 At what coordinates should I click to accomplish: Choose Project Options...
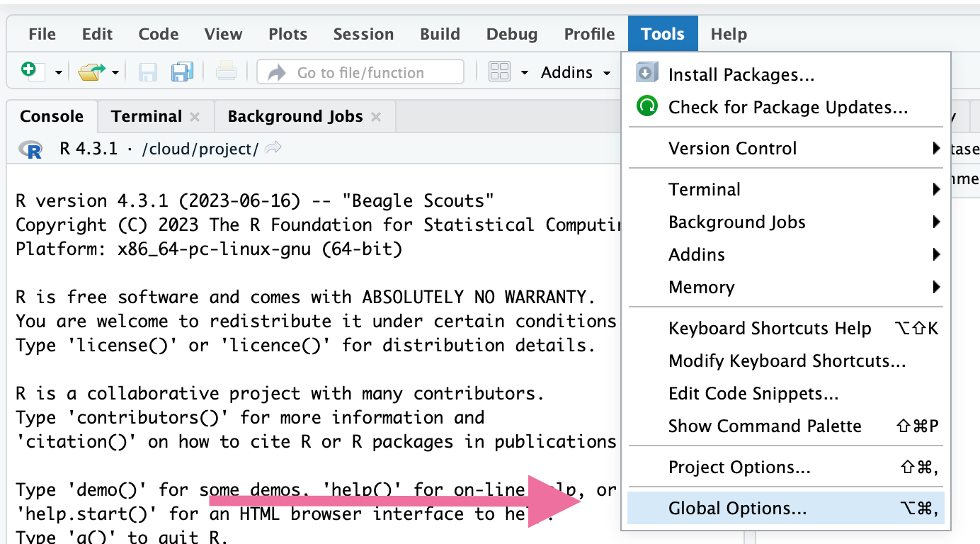[x=786, y=467]
